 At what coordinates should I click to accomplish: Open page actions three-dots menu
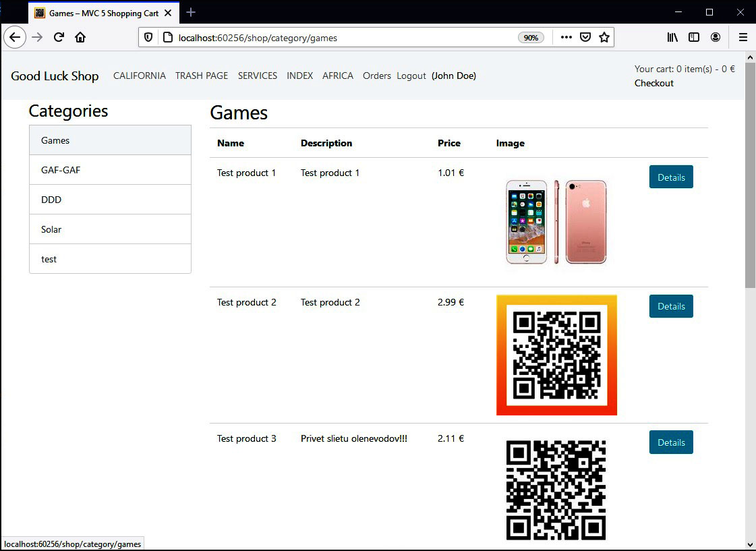coord(566,37)
